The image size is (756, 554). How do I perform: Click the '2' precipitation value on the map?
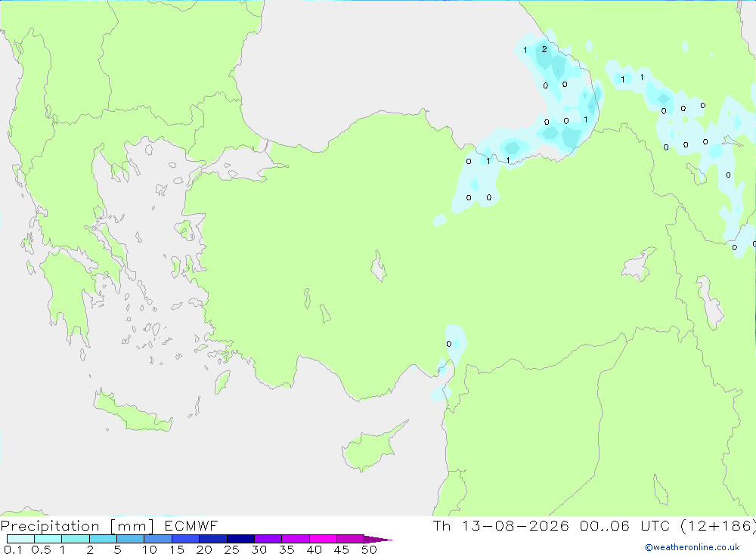click(544, 49)
